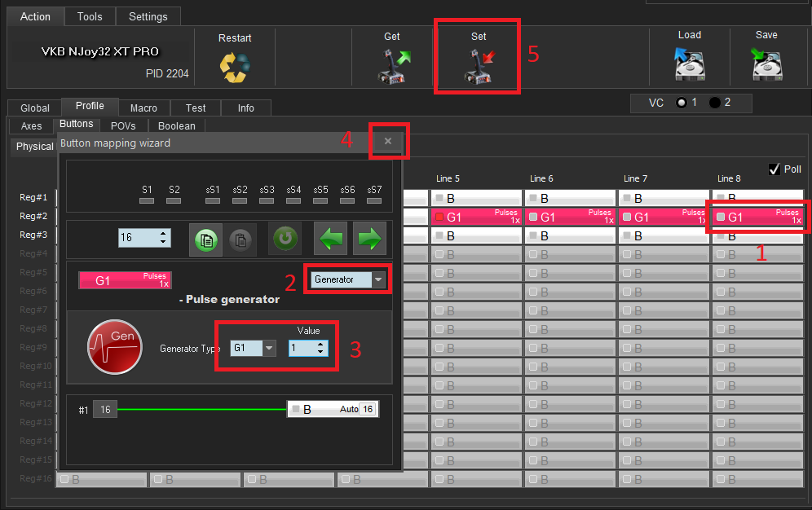Click the green copy button icon

[x=205, y=239]
